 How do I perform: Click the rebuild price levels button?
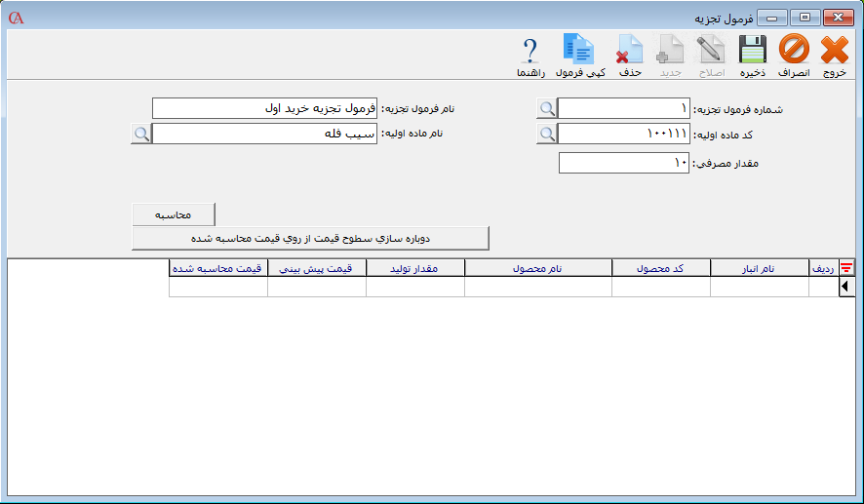tap(310, 238)
